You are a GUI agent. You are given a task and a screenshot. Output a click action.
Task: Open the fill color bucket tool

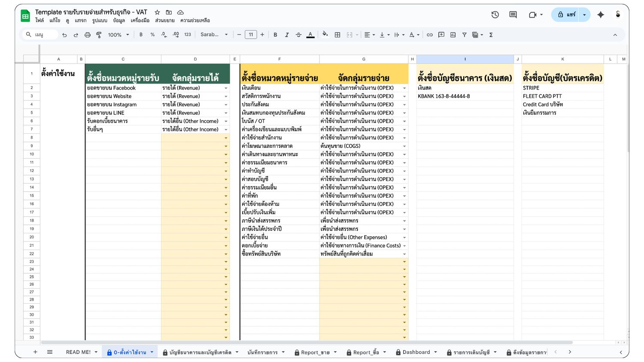click(325, 34)
